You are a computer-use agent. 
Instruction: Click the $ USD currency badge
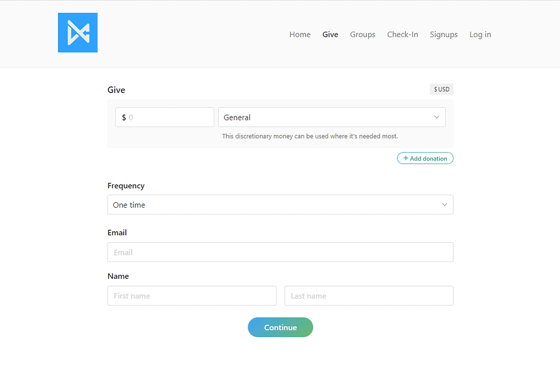pos(441,89)
